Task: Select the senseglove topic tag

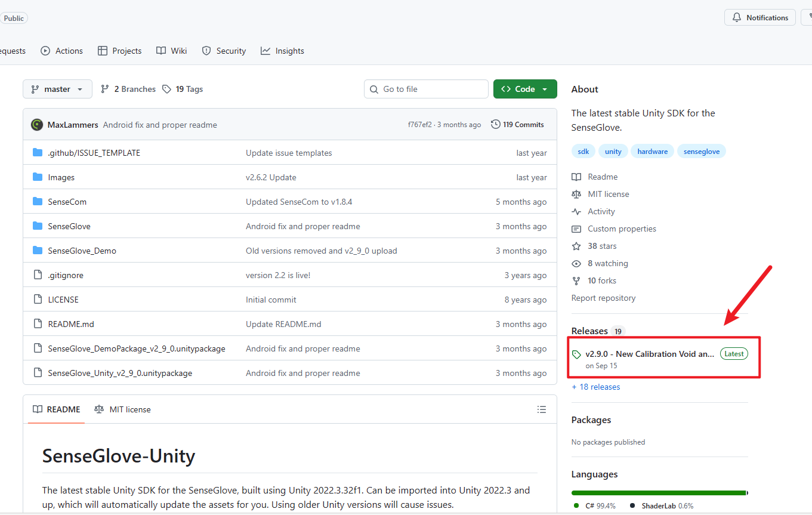Action: click(x=701, y=152)
